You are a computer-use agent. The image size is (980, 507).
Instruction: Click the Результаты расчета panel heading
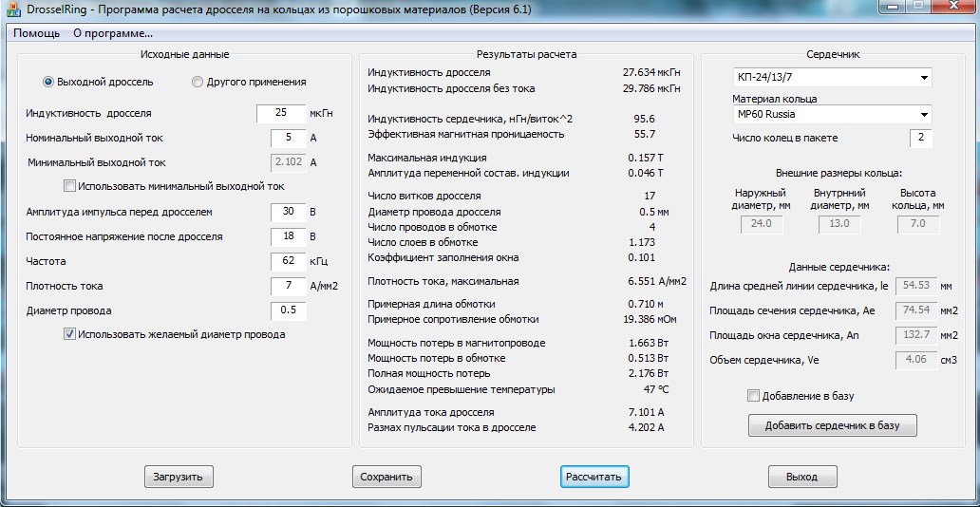(x=526, y=54)
